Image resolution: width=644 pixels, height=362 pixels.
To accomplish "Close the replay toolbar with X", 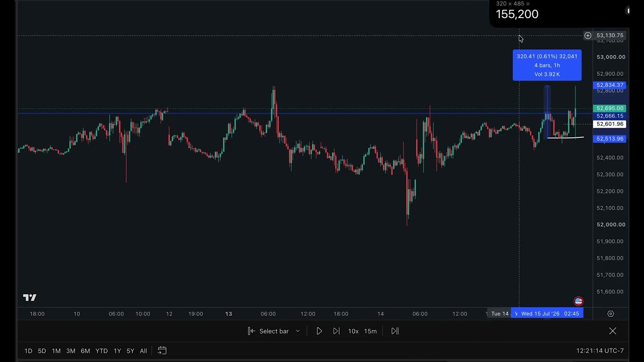I will (613, 331).
